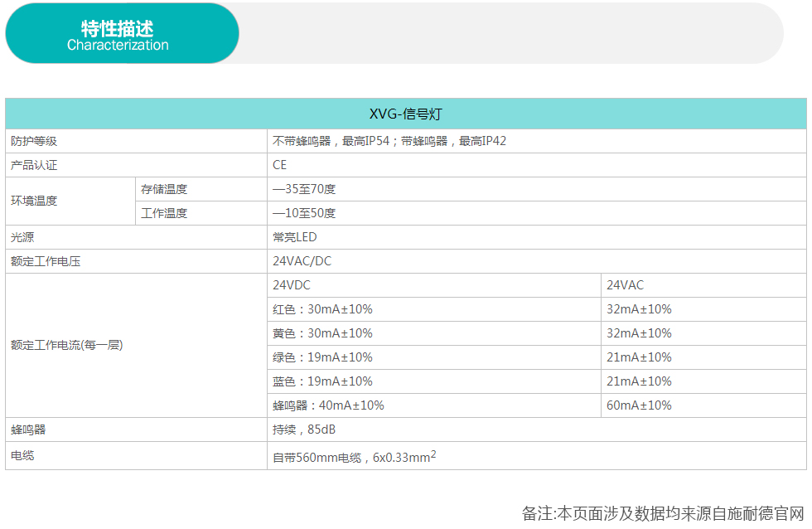
Task: Select the 持续，85dB buzzer value
Action: point(304,430)
